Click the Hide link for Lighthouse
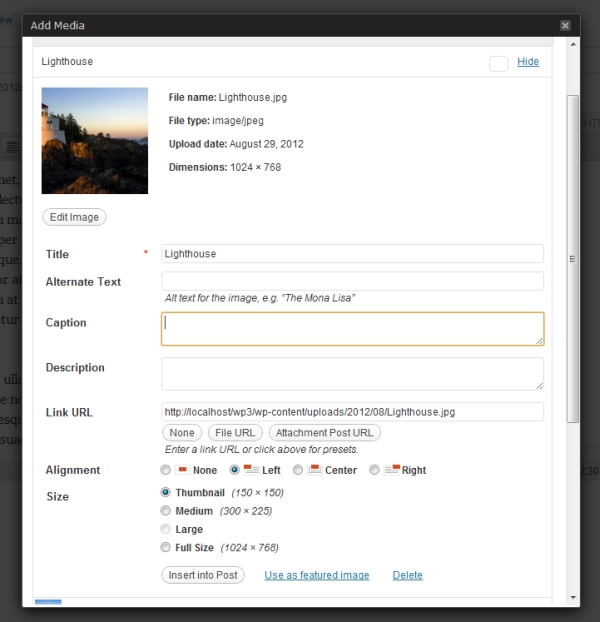Viewport: 600px width, 622px height. 528,61
